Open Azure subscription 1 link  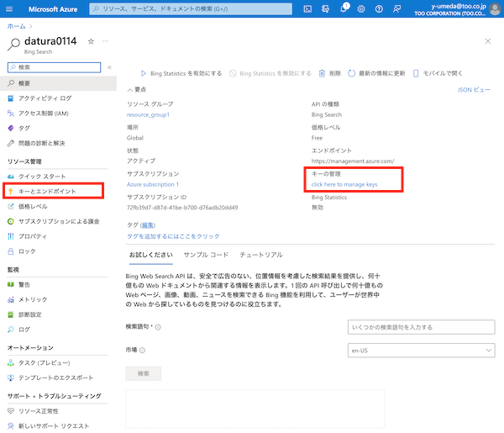(153, 184)
